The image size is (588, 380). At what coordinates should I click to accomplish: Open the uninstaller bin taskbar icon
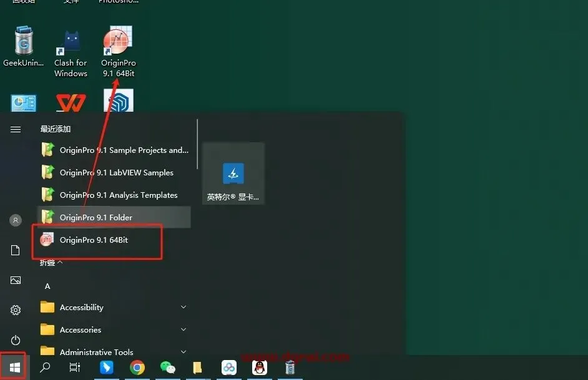click(290, 368)
